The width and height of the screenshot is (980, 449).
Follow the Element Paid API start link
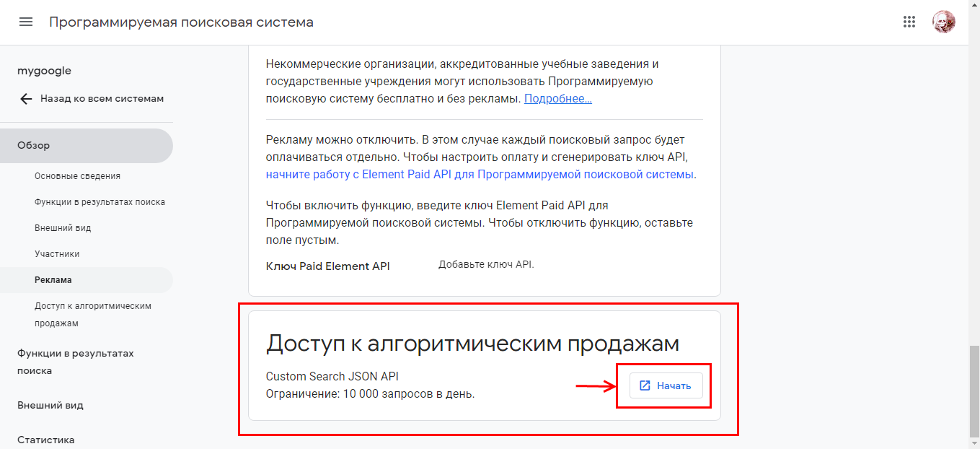click(x=480, y=174)
